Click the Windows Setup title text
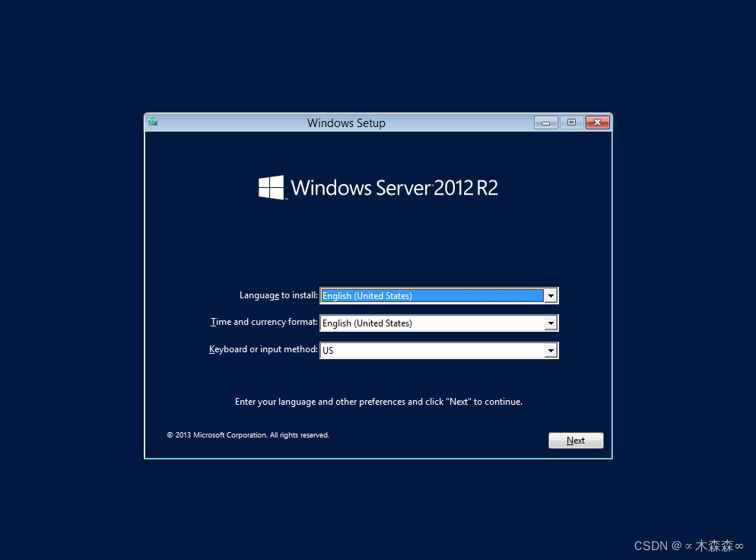The image size is (756, 560). (x=346, y=123)
